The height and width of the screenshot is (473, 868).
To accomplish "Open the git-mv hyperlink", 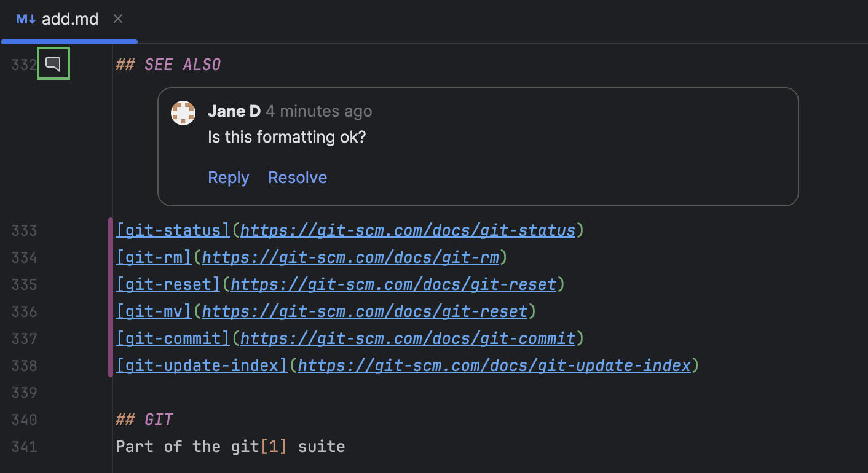I will [x=153, y=311].
